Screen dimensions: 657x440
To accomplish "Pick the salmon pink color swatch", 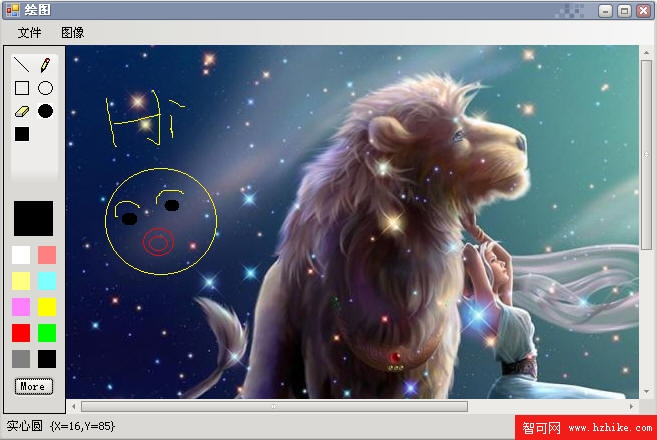I will (x=47, y=255).
